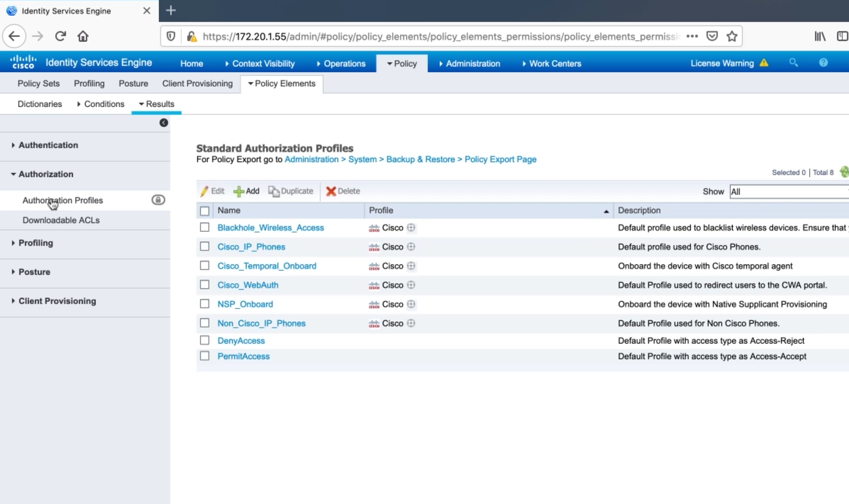The height and width of the screenshot is (504, 849).
Task: Click the Delete toolbar button
Action: 343,191
